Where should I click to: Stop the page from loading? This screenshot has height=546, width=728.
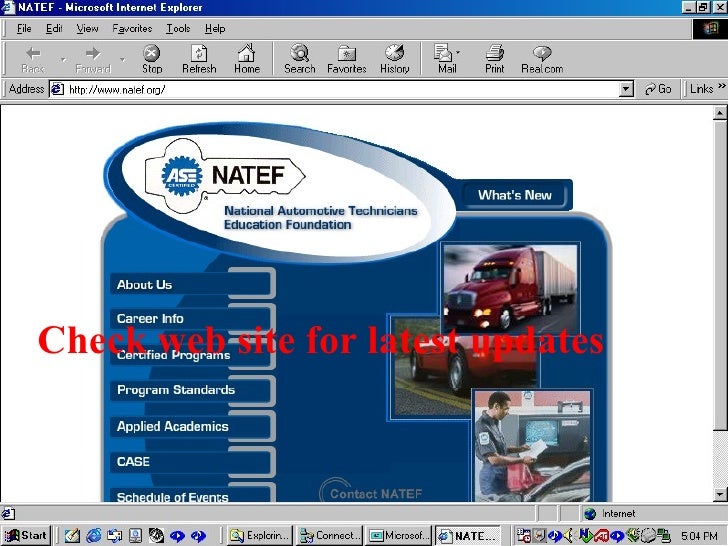[152, 59]
